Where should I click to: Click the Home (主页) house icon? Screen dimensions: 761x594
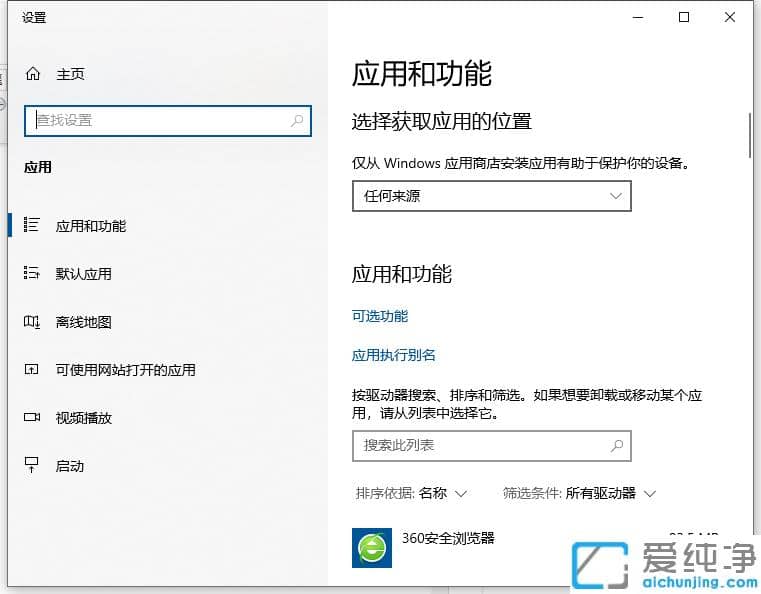(33, 74)
